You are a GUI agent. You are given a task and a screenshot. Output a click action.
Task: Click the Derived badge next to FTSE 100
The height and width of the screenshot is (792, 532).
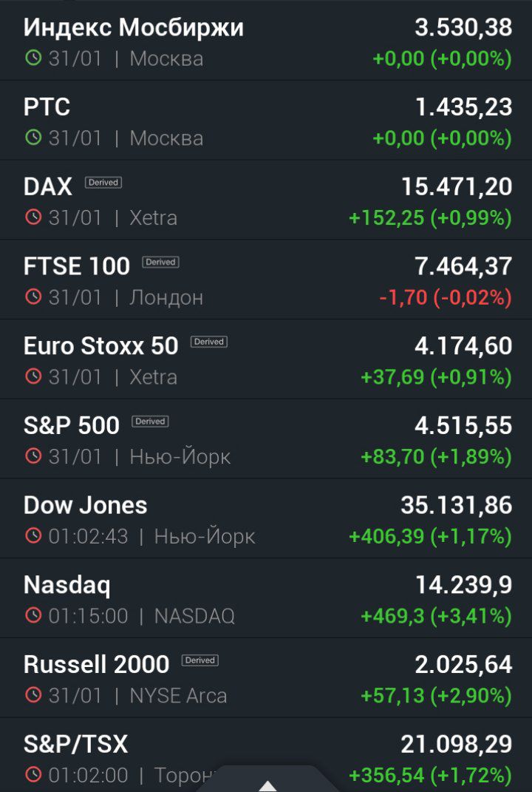click(x=160, y=262)
